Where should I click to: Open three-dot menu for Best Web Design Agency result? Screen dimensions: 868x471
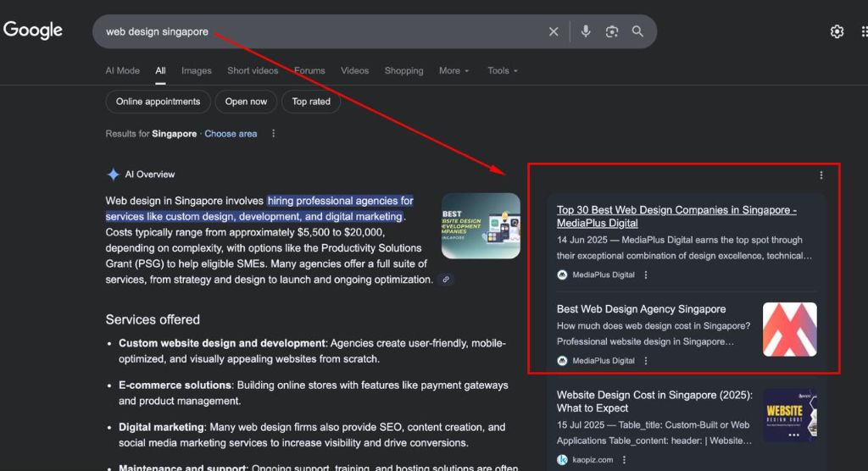pos(645,361)
